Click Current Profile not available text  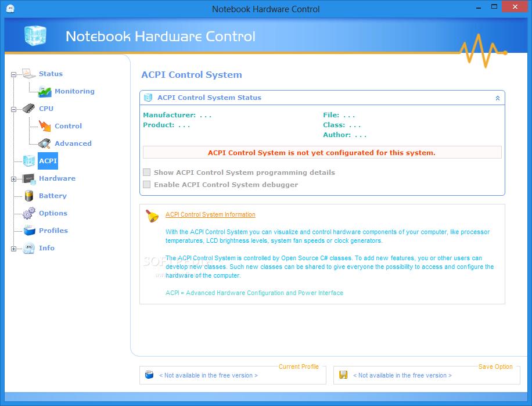point(209,375)
